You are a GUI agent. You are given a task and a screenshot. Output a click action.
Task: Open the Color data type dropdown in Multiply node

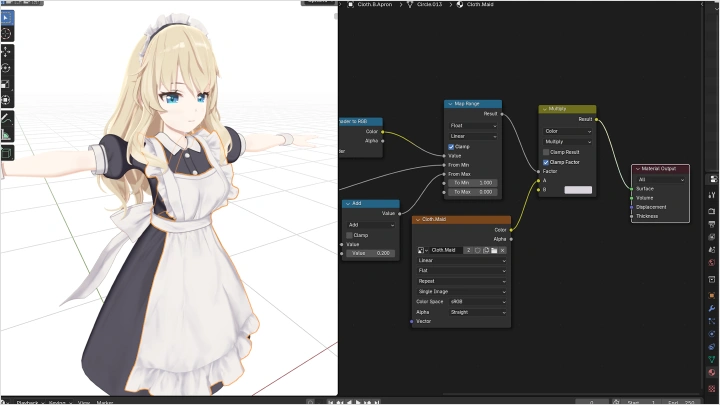[568, 131]
